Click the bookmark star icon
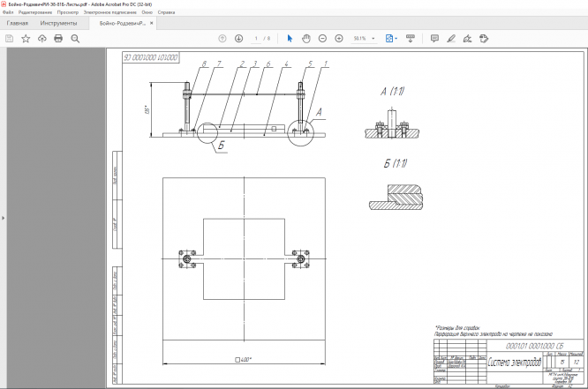588x389 pixels. coord(26,39)
